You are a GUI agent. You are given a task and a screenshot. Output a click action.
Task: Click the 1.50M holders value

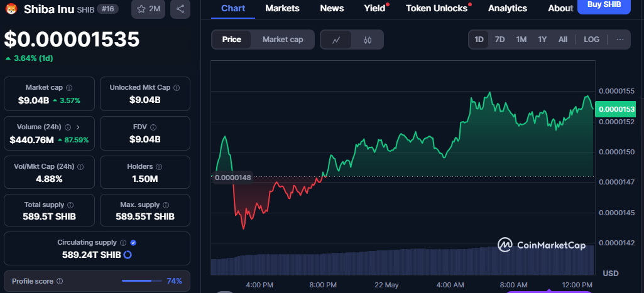(145, 179)
